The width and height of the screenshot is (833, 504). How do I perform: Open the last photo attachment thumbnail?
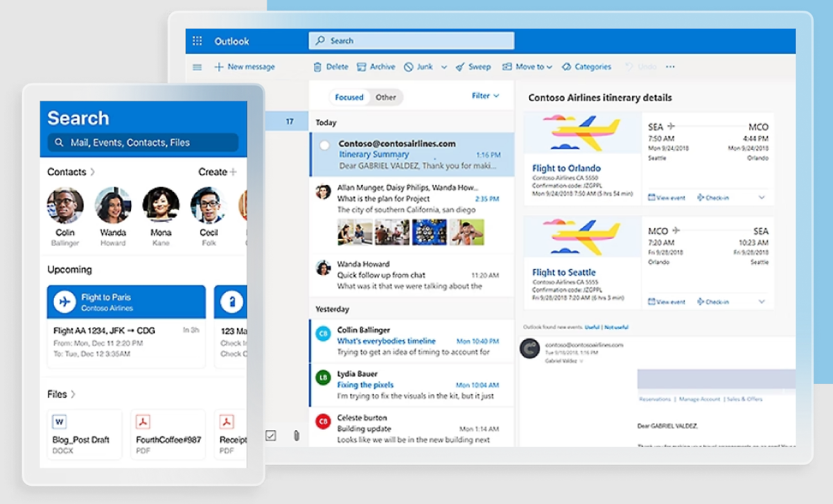[467, 232]
